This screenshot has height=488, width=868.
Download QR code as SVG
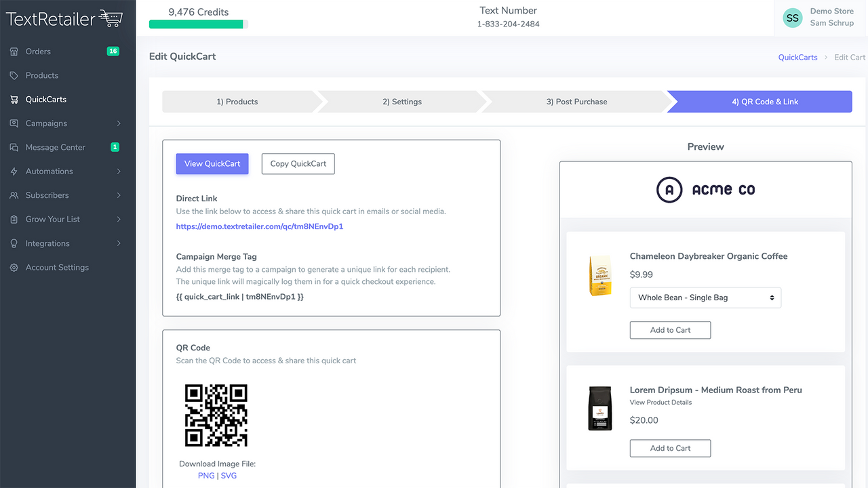point(229,476)
